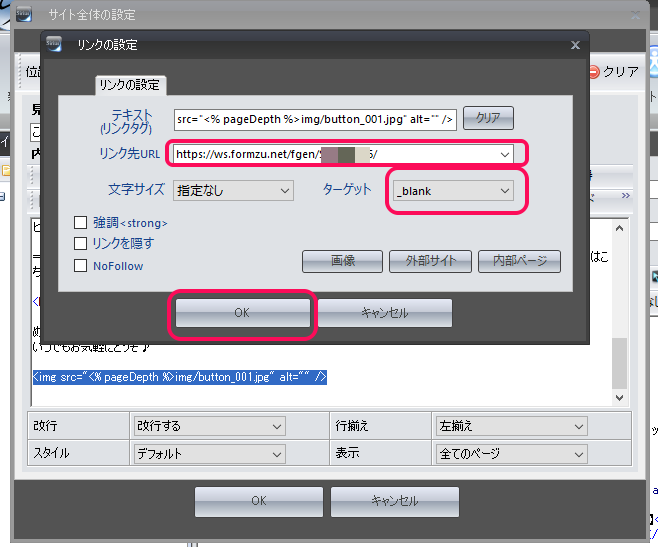Click the クリア button beside the text field
Viewport: 658px width, 547px height.
[488, 118]
